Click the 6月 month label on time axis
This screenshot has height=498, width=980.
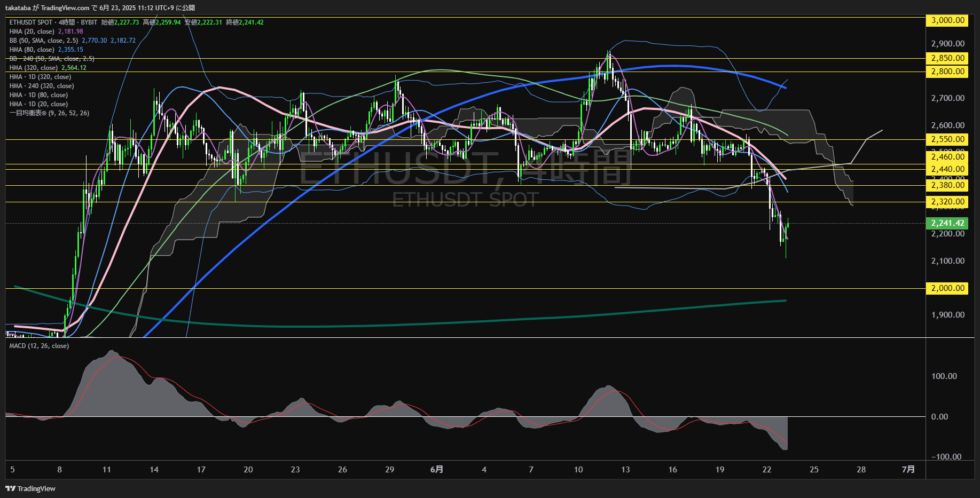pos(436,470)
